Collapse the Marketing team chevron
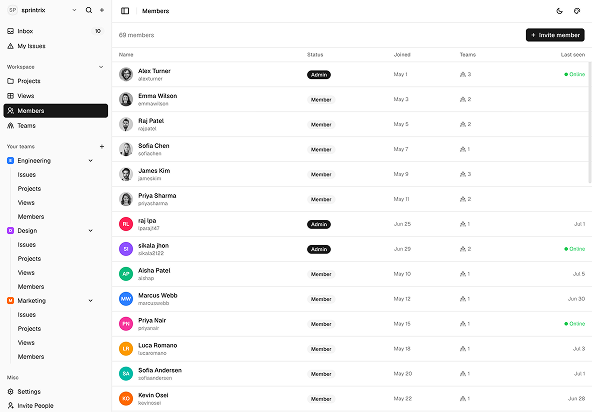The height and width of the screenshot is (412, 592). coord(91,301)
